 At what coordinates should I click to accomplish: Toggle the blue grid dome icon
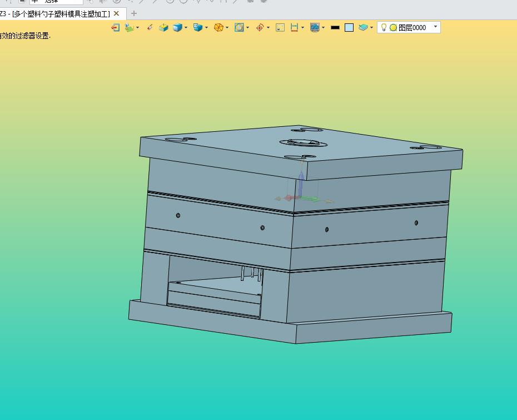315,27
